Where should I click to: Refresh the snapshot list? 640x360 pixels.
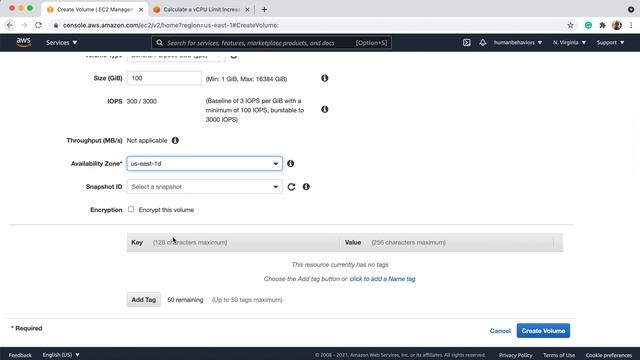[x=291, y=187]
